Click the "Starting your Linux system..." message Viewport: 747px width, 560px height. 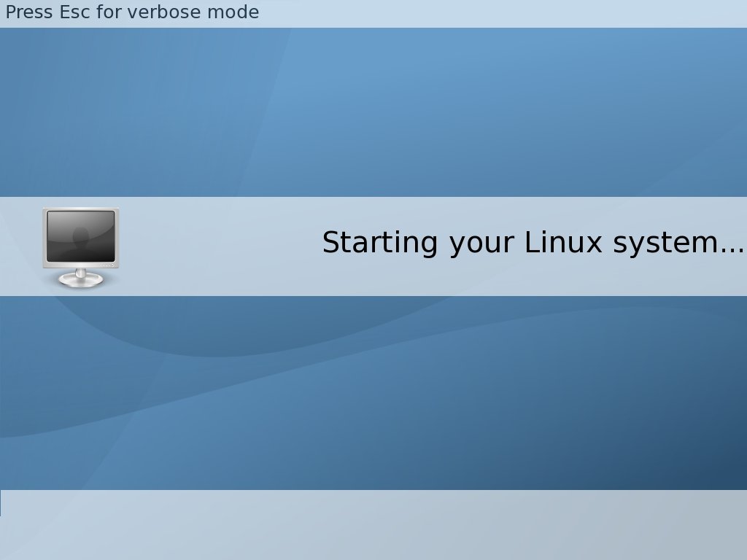[533, 242]
